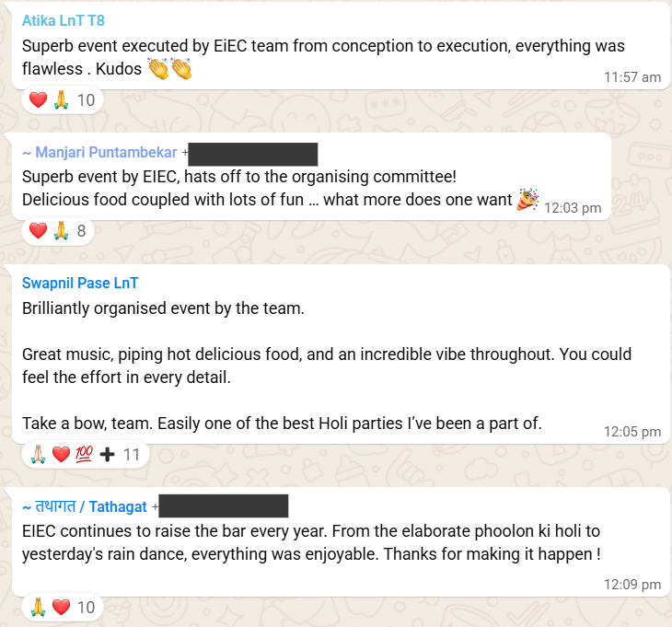Click folded hands reaction under Manjari's message
Viewport: 672px width, 627px height.
tap(60, 230)
